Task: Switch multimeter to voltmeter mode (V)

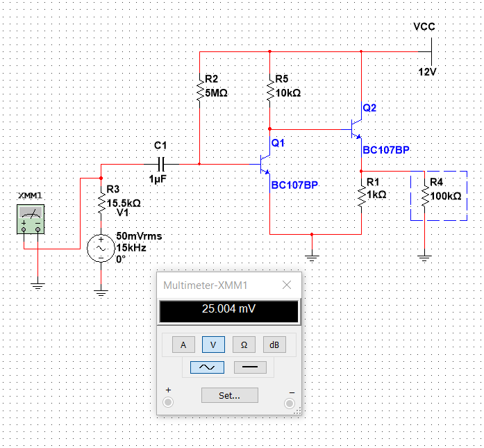Action: (x=213, y=345)
